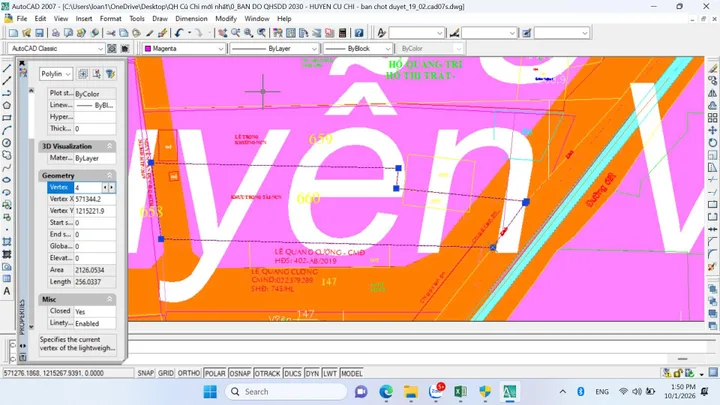The image size is (720, 405).
Task: Collapse the Misc section
Action: 110,299
